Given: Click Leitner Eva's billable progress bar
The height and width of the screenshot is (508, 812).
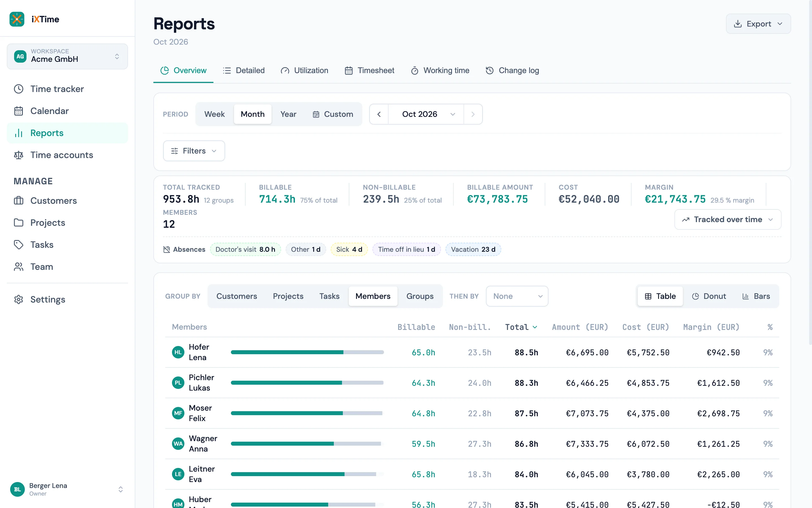Looking at the screenshot, I should point(307,474).
